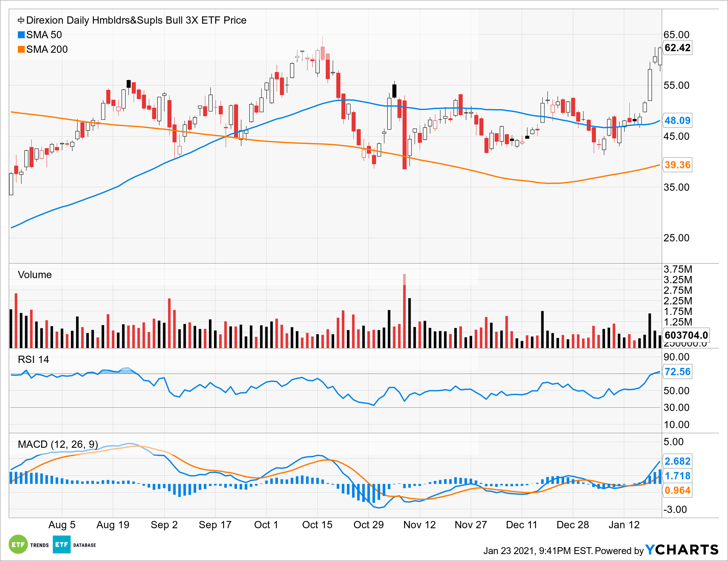
Task: Click the YCharts logo
Action: 682,549
